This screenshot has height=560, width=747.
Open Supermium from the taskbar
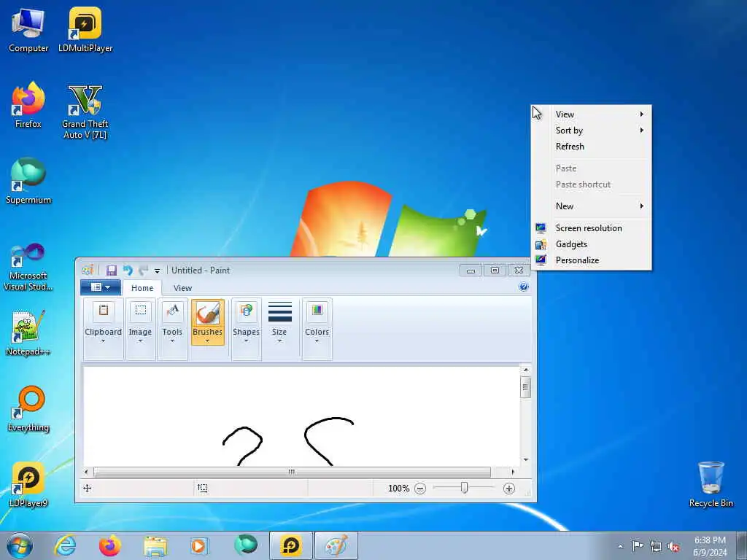246,545
